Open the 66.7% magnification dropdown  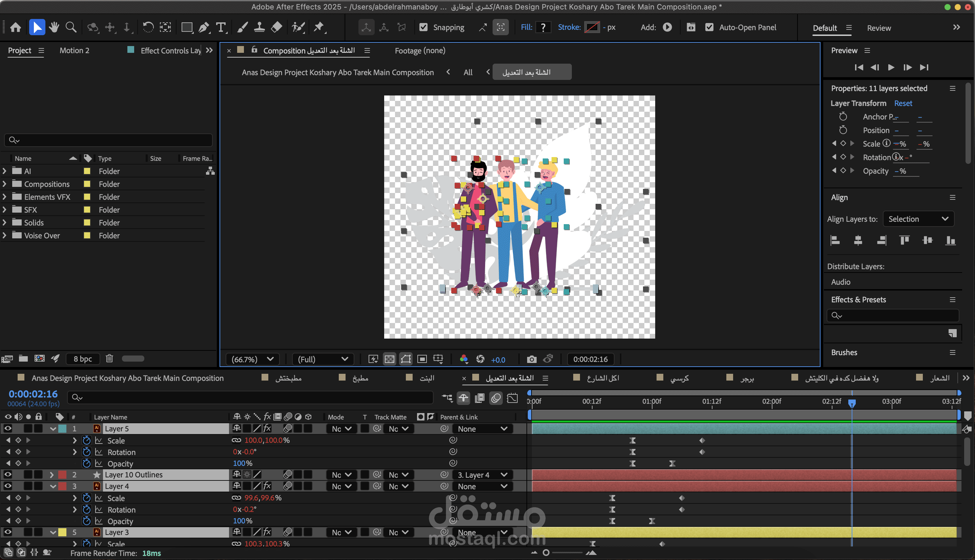click(x=252, y=359)
